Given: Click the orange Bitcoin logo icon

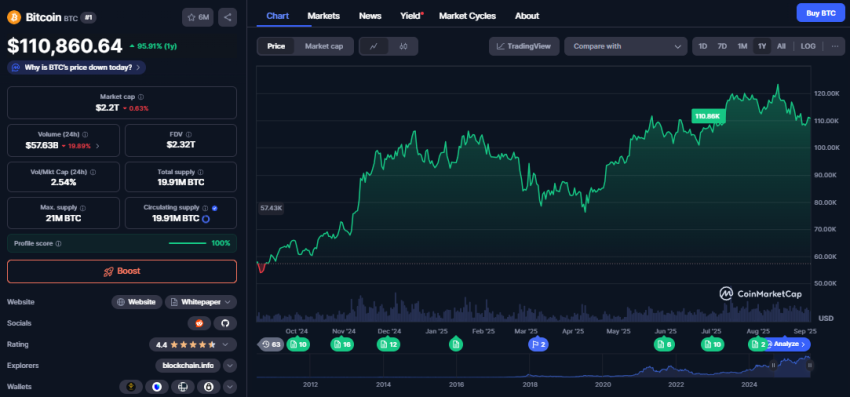Looking at the screenshot, I should click(14, 17).
